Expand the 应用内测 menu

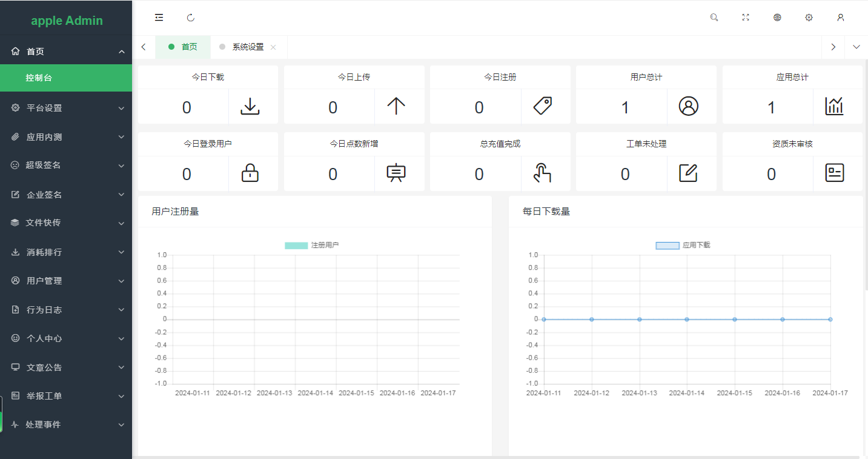tap(121, 137)
